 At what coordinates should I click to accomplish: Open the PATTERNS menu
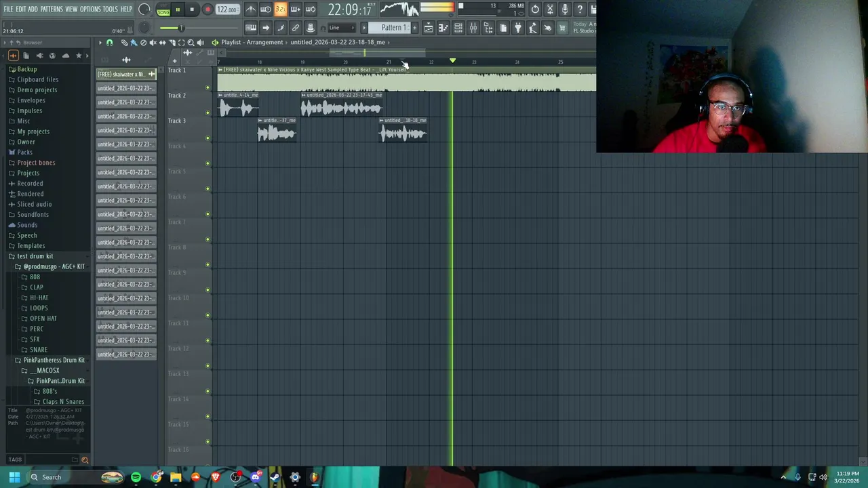pos(52,9)
